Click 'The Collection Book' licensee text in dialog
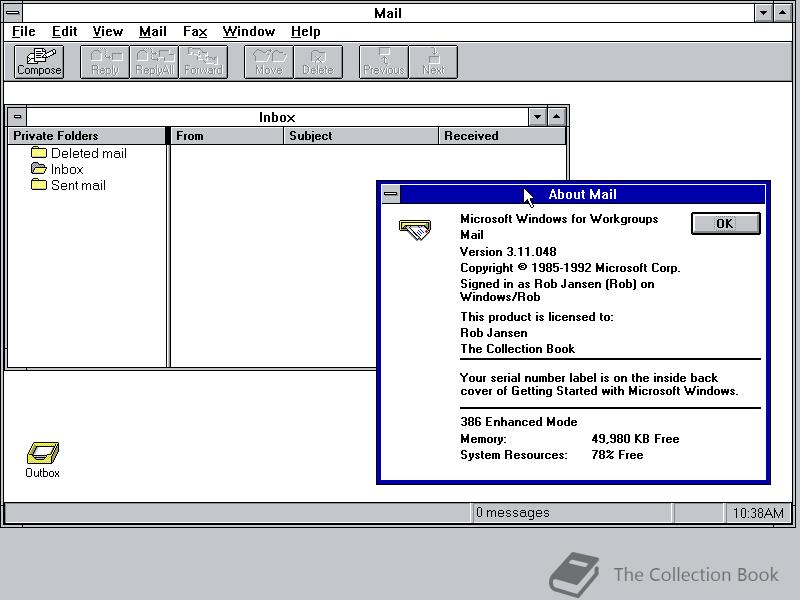Image resolution: width=800 pixels, height=600 pixels. [517, 348]
